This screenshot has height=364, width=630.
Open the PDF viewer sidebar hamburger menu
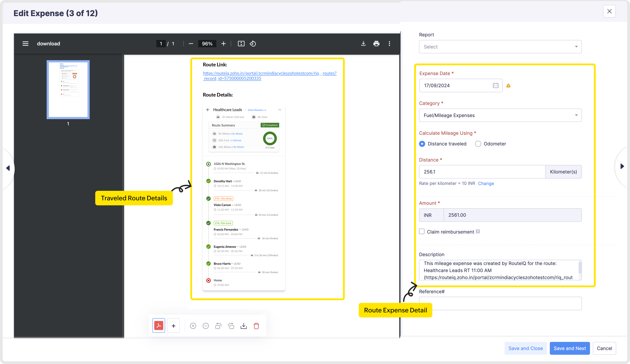click(25, 44)
